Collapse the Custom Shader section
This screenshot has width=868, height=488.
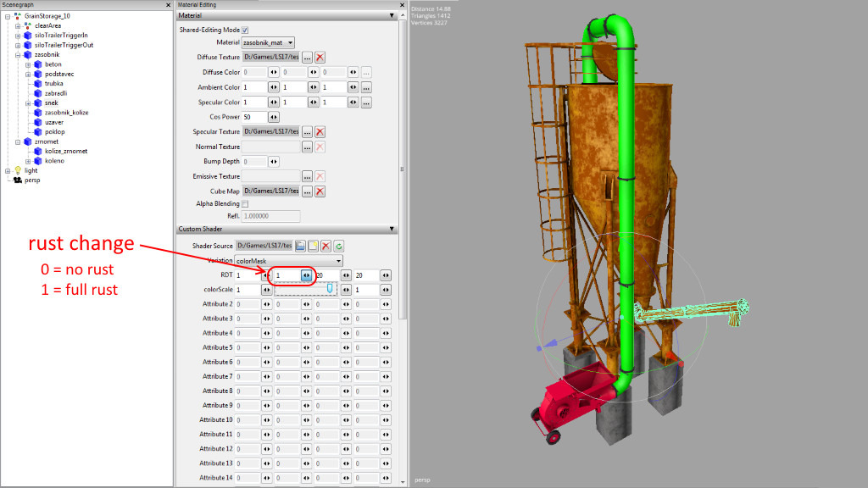point(392,230)
